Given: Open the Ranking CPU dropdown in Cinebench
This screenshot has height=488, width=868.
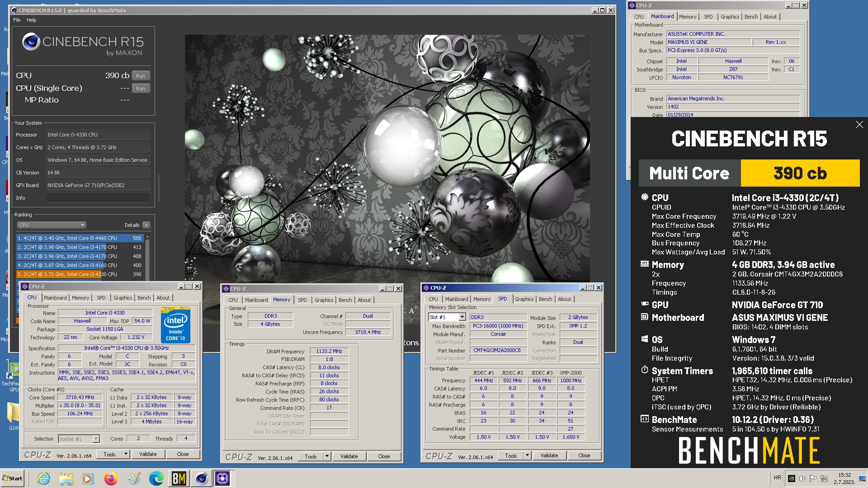Looking at the screenshot, I should point(52,225).
